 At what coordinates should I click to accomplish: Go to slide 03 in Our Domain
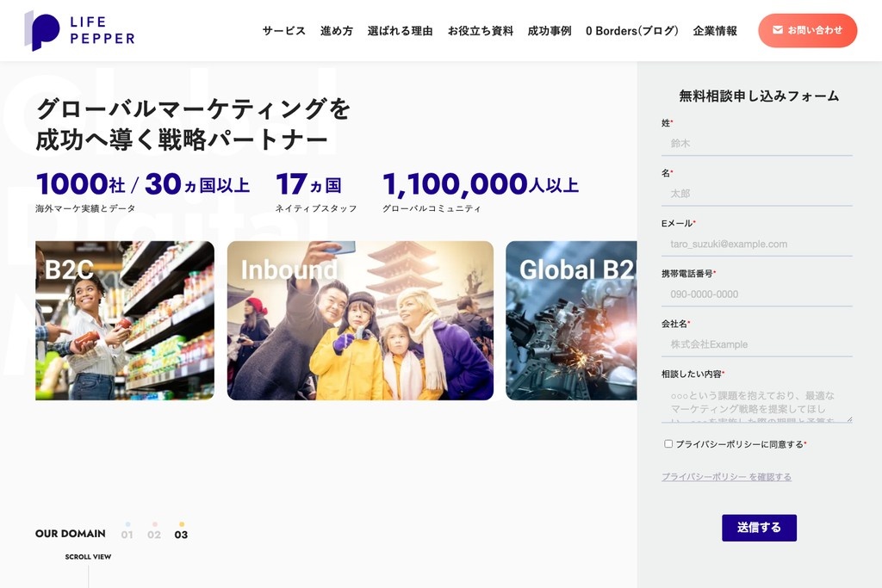(x=181, y=532)
